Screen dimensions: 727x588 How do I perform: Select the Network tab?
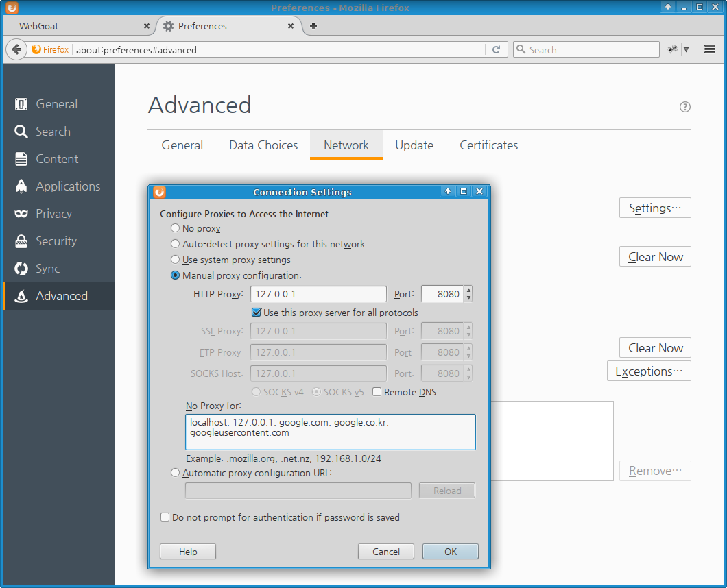[346, 145]
